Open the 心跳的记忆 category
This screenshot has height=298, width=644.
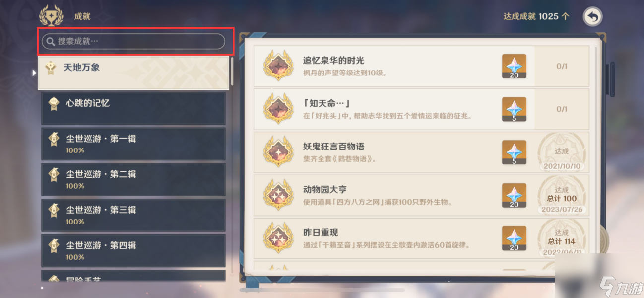coord(133,108)
